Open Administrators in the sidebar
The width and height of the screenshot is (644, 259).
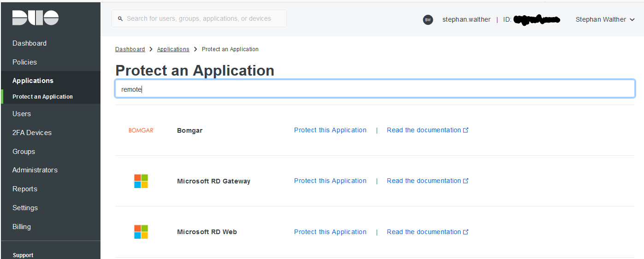(x=35, y=170)
